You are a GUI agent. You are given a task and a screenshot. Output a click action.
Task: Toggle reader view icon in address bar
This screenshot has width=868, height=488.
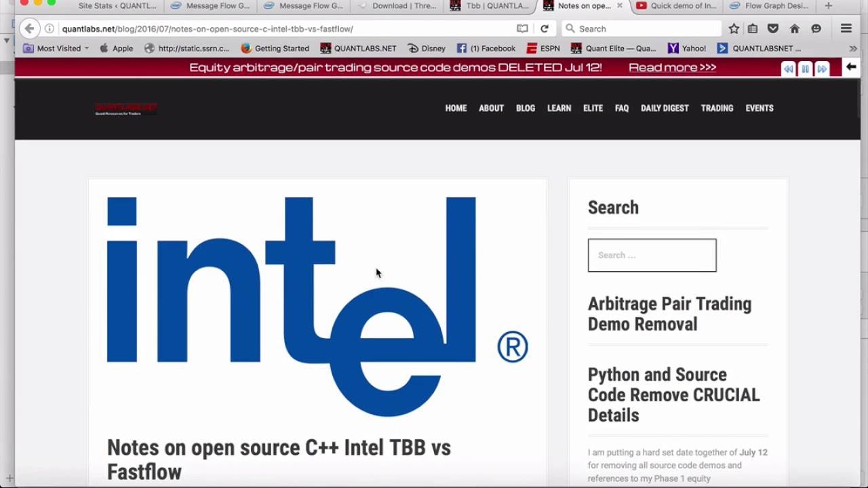coord(522,28)
